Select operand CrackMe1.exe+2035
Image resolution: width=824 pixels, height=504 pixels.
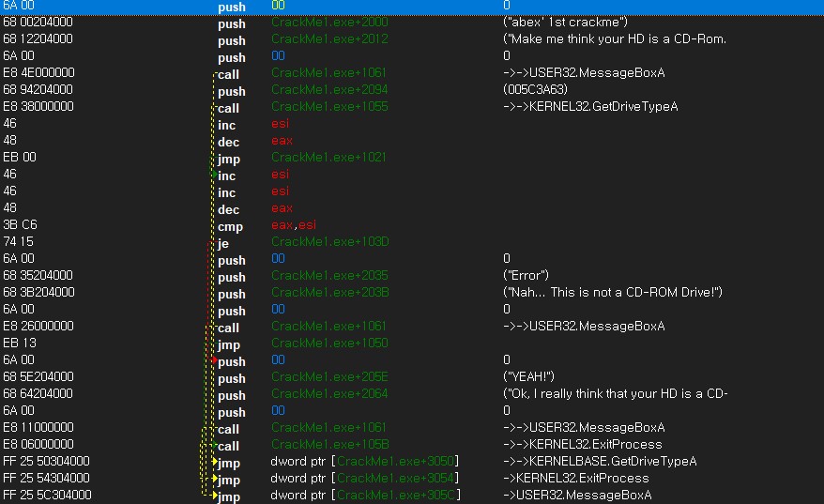(x=329, y=275)
